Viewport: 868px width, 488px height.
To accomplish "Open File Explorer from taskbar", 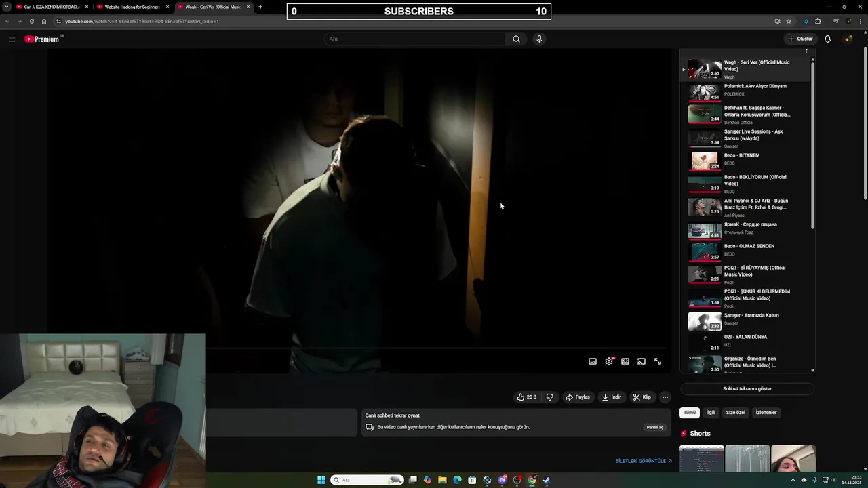I will (442, 480).
